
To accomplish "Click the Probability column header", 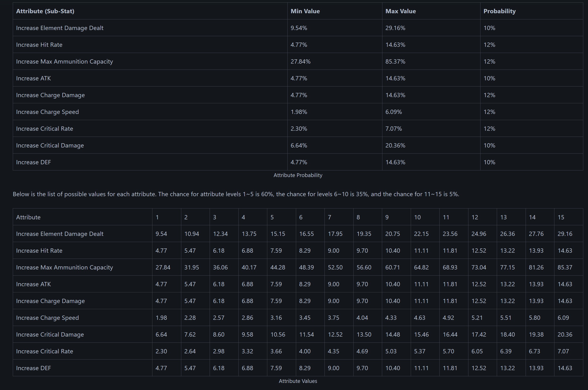I will click(499, 11).
